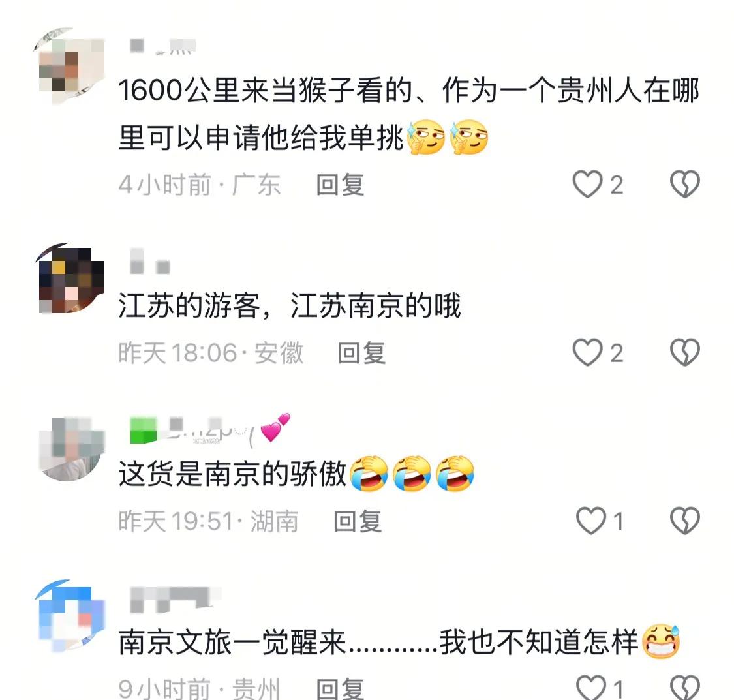Open the Guizhou commenter's blue avatar
The height and width of the screenshot is (700, 734).
click(x=70, y=616)
